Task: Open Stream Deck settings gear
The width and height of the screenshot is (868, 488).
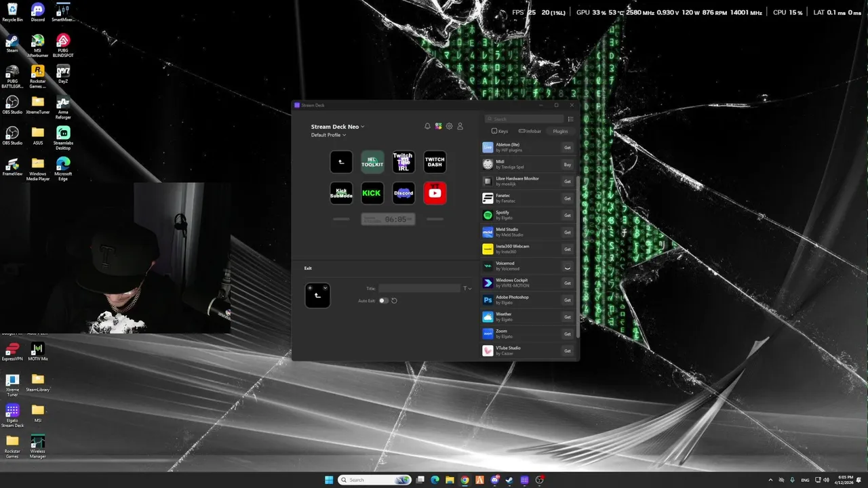Action: coord(449,126)
